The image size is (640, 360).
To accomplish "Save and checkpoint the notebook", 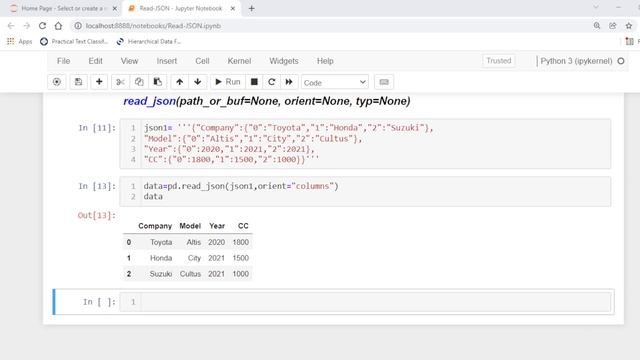I will 78,82.
